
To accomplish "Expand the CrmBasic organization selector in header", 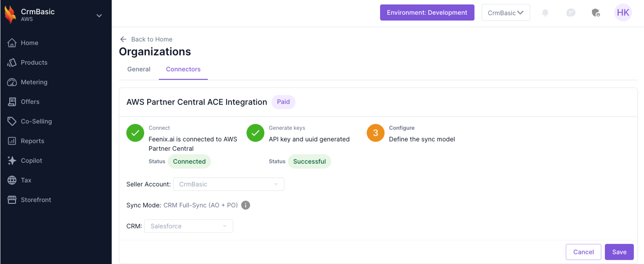I will [505, 13].
